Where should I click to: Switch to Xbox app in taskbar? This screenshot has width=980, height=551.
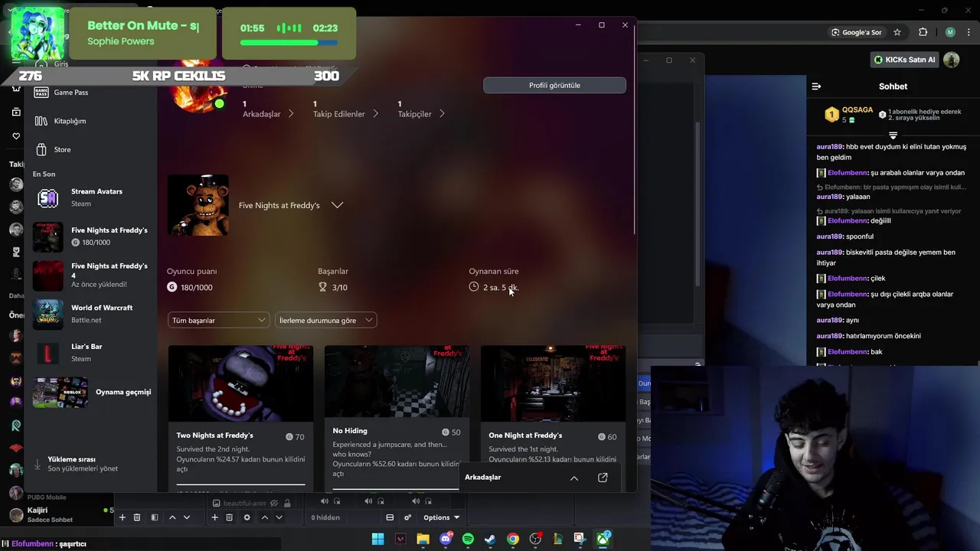coord(603,539)
